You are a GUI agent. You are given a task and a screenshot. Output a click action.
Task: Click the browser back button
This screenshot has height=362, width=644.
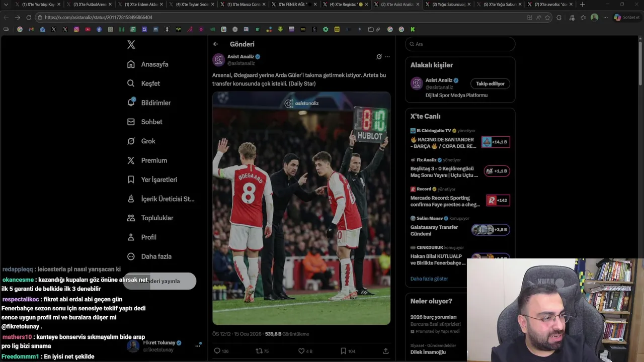tap(6, 17)
